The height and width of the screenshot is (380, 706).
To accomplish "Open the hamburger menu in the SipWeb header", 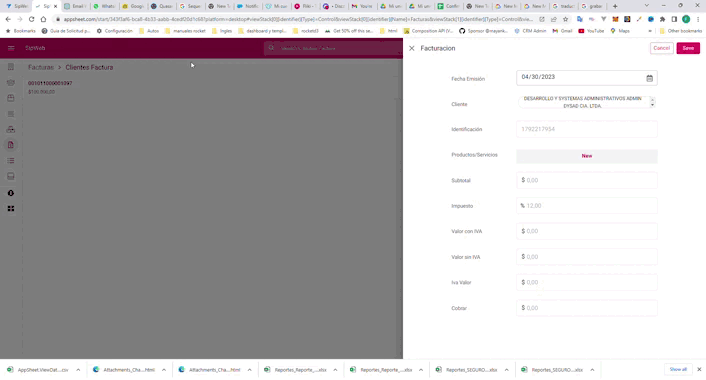I will point(11,48).
